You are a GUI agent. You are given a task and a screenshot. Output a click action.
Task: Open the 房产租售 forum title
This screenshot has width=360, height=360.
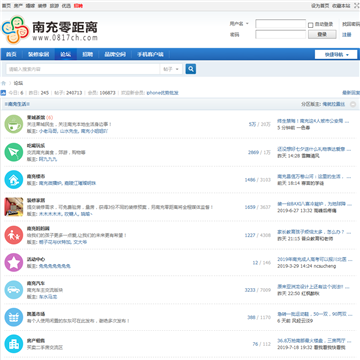coord(36,341)
